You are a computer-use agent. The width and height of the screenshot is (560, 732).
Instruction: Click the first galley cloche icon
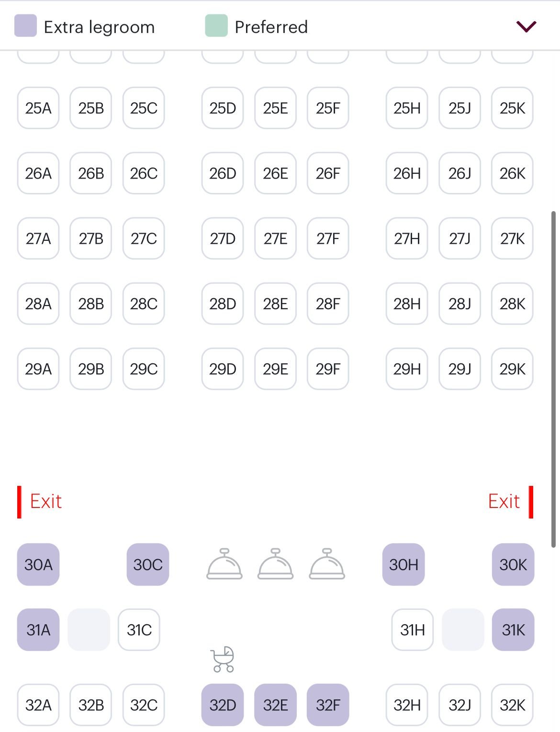(224, 564)
